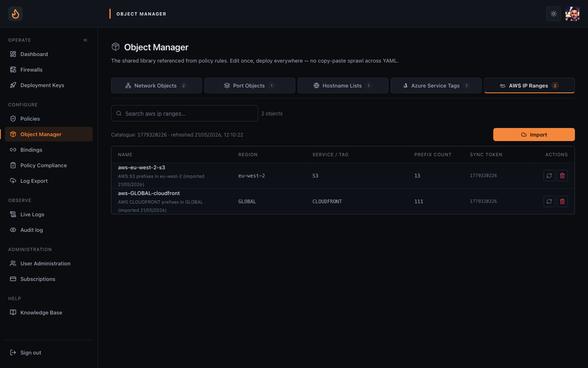Viewport: 588px width, 368px height.
Task: Click the Network Objects tab icon
Action: click(x=128, y=85)
